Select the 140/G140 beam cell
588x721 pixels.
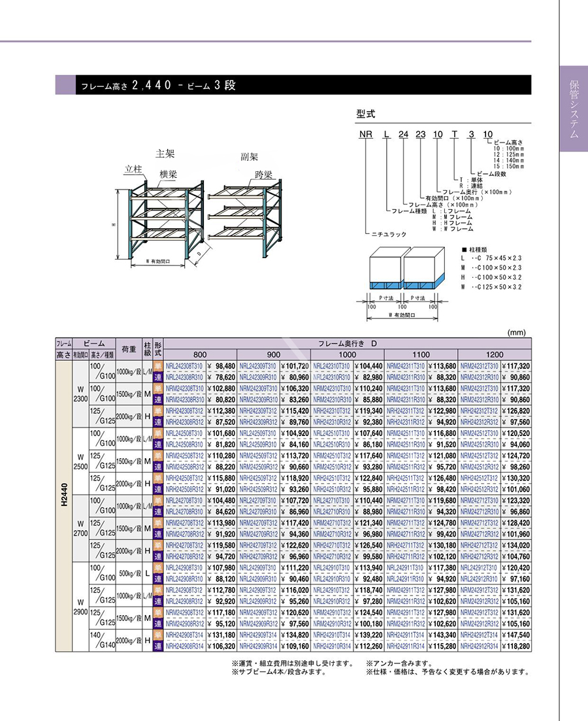[x=102, y=640]
